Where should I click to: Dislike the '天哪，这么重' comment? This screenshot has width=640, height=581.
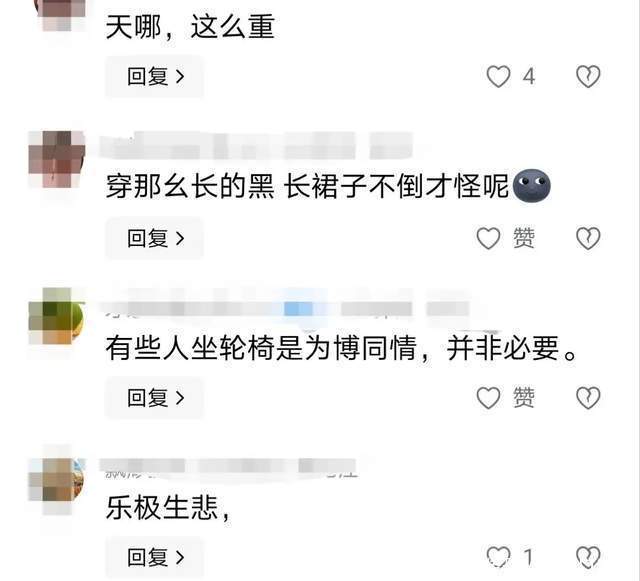coord(588,76)
